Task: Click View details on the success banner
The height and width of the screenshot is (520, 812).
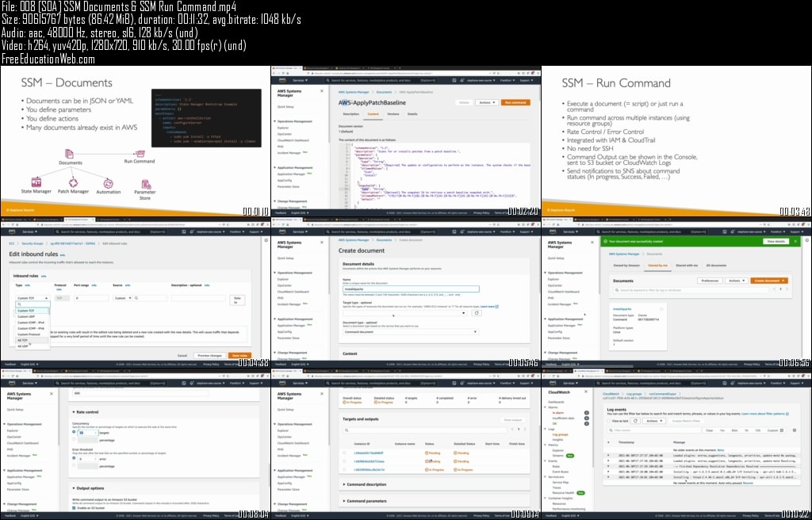Action: pos(776,241)
